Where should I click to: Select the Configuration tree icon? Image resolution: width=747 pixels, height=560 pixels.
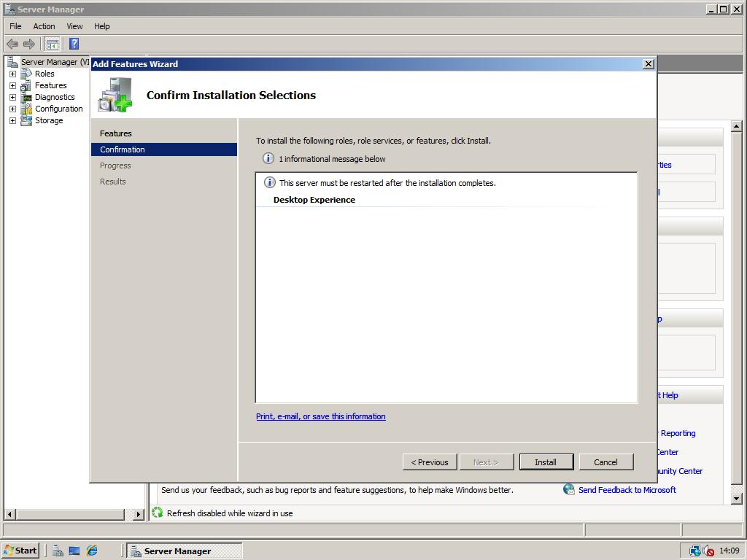26,109
